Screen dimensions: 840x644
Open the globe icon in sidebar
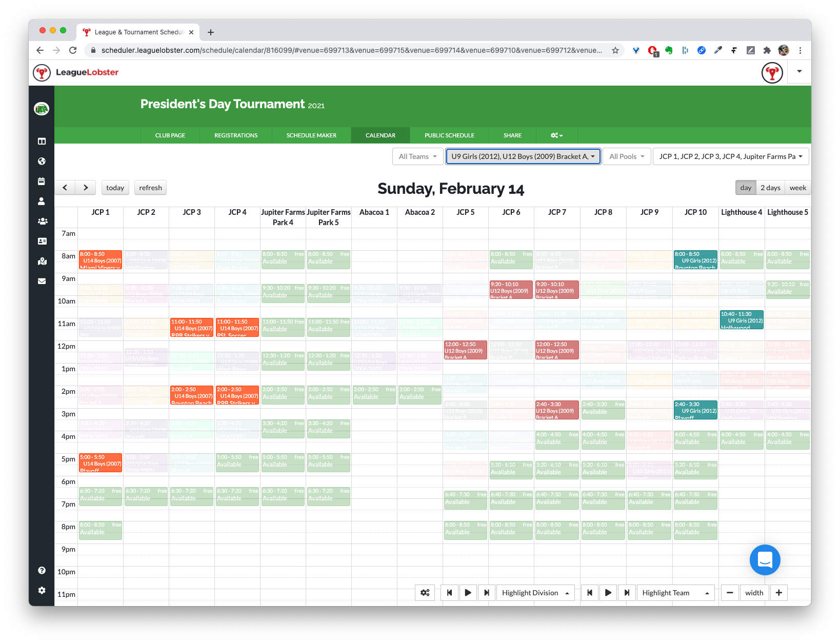[42, 161]
